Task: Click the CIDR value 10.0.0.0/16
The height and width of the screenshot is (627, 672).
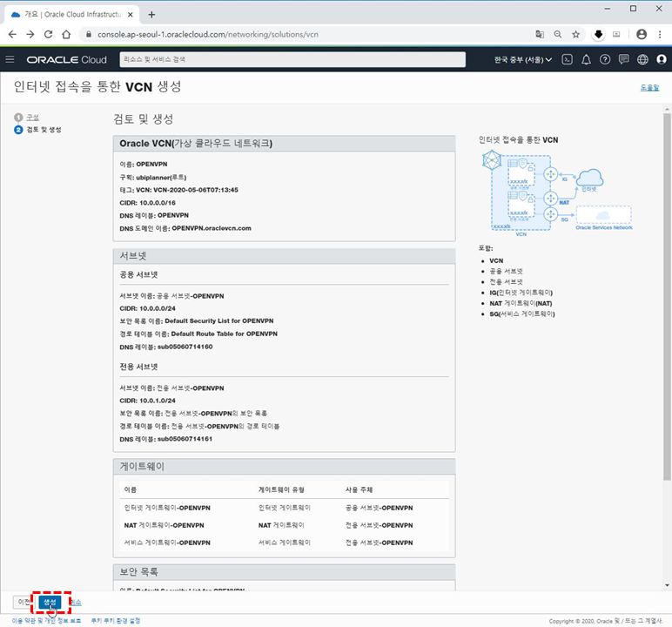Action: (158, 203)
